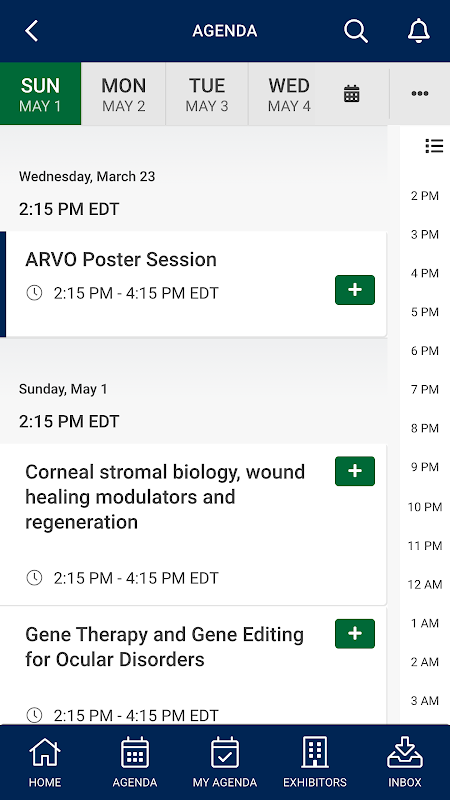Add Corneal stromal biology session to agenda

click(x=355, y=471)
